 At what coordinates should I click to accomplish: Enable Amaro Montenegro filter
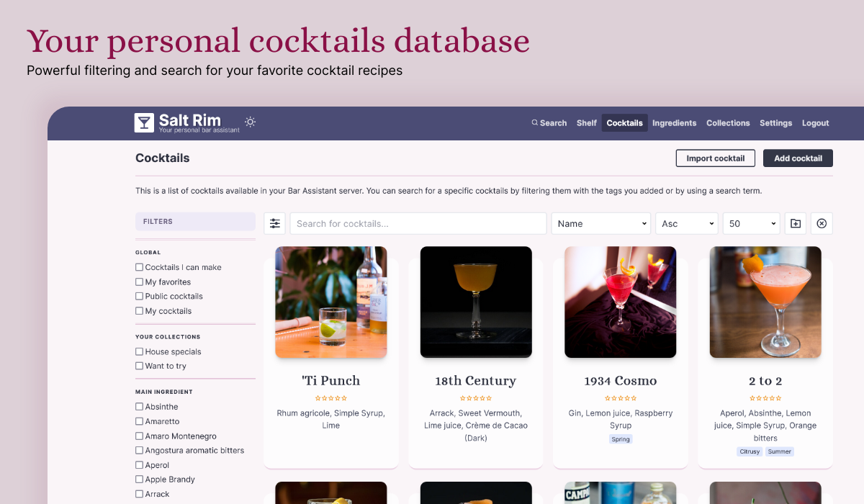[x=140, y=436]
